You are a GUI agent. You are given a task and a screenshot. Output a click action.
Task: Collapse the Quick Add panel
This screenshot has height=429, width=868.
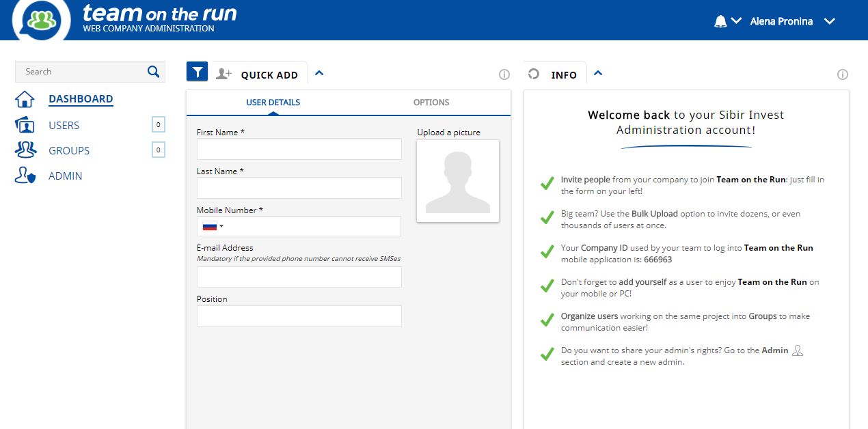coord(319,73)
